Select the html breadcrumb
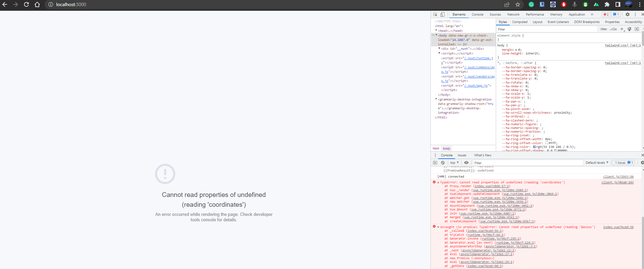This screenshot has width=644, height=269. (x=436, y=149)
